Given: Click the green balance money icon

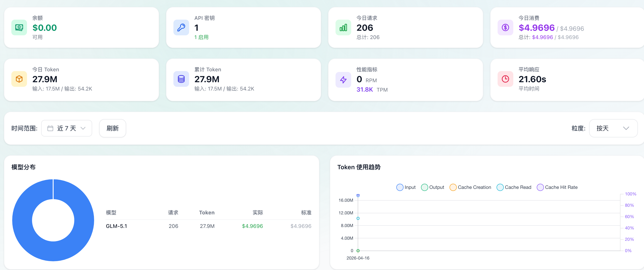Looking at the screenshot, I should pyautogui.click(x=19, y=27).
